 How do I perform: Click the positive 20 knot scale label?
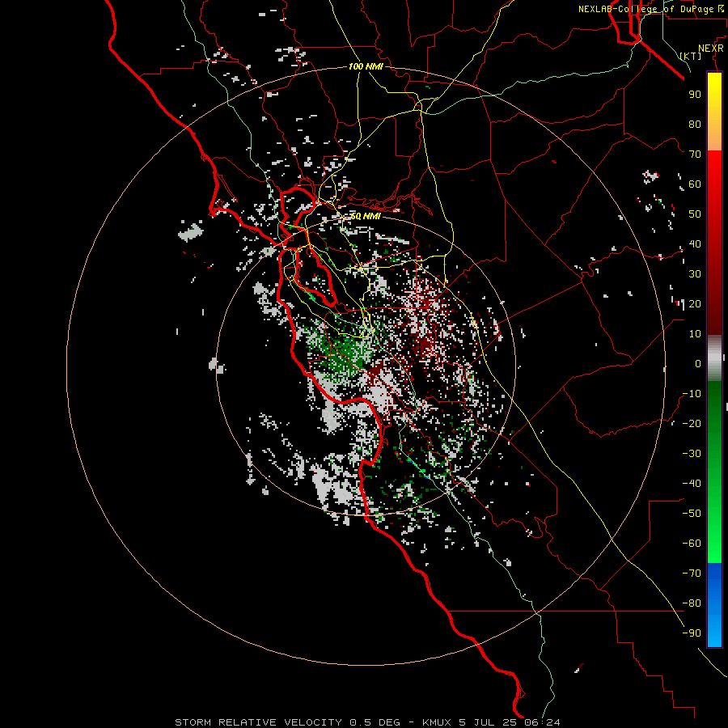tap(695, 303)
